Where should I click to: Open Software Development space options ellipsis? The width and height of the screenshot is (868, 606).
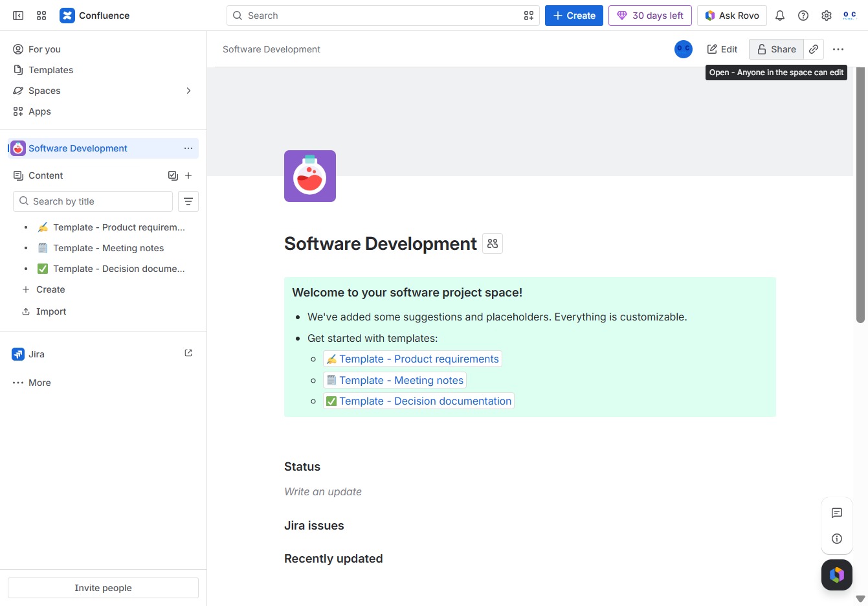point(188,148)
